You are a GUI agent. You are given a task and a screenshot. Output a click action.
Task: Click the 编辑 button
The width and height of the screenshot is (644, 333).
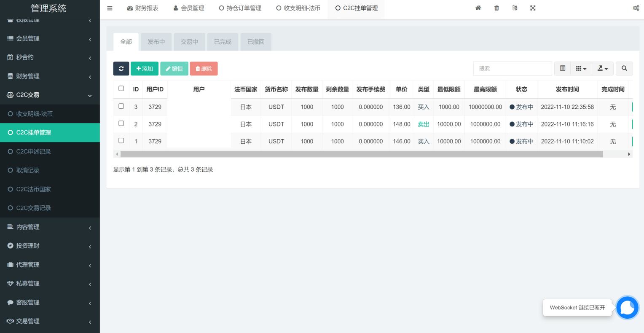point(174,69)
